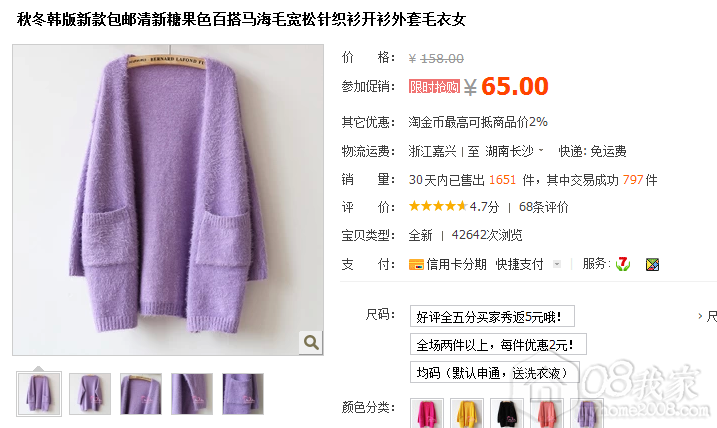
Task: Click the 快捷支付 payment link
Action: [x=519, y=264]
